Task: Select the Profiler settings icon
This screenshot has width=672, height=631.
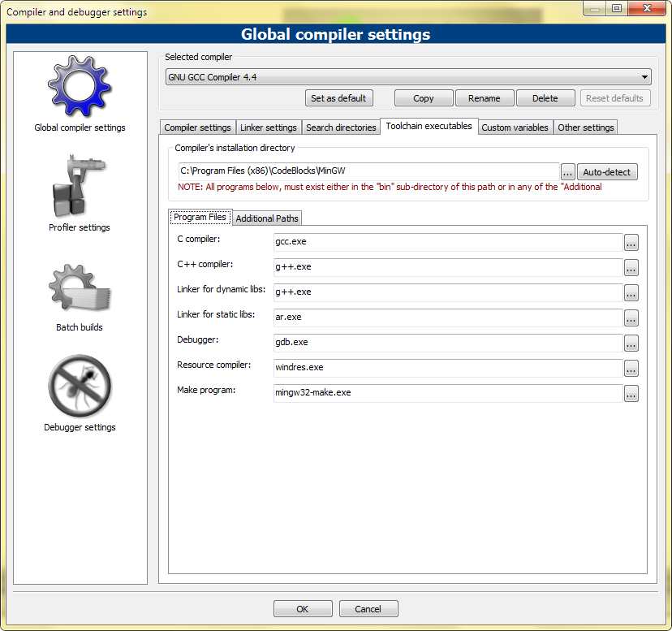Action: tap(80, 187)
